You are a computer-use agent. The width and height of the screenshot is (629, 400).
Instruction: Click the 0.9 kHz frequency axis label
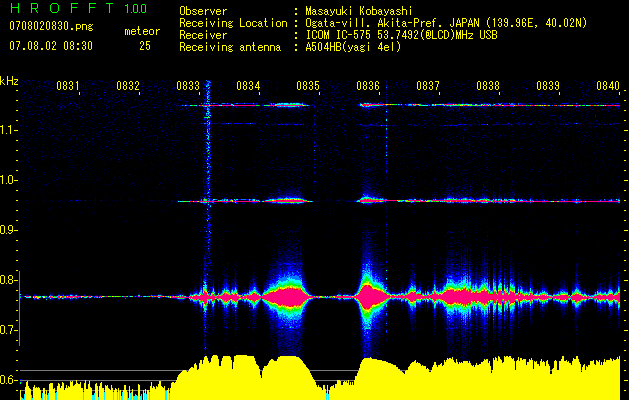pos(7,230)
